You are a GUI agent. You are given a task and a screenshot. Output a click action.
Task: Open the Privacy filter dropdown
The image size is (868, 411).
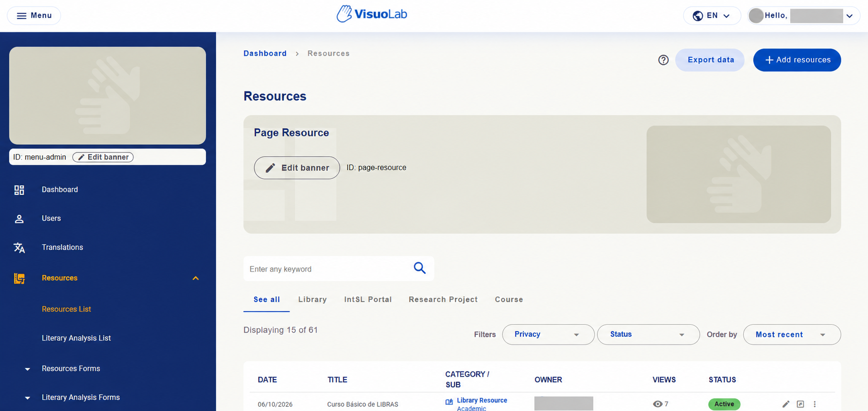(548, 334)
